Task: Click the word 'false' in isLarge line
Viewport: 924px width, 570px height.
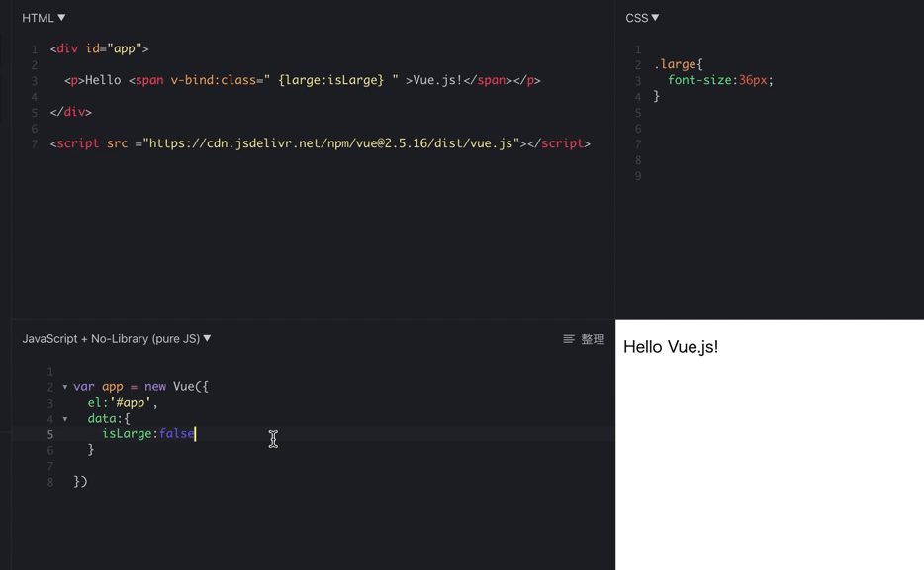Action: [176, 434]
